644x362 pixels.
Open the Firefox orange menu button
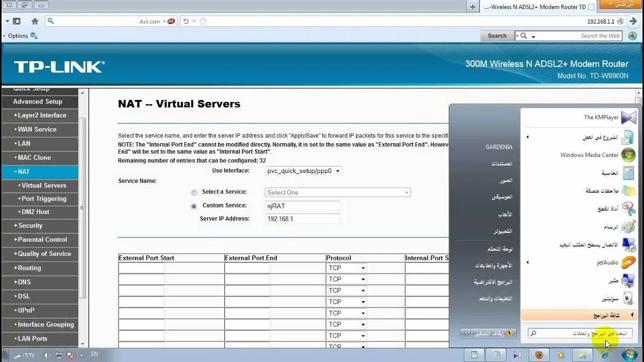tap(622, 5)
